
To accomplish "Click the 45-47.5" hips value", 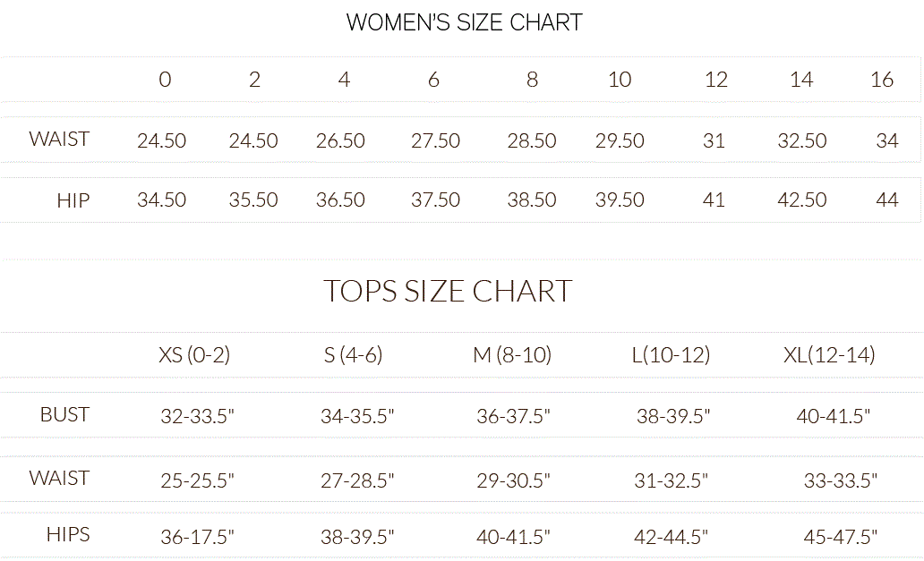I will (x=840, y=538).
